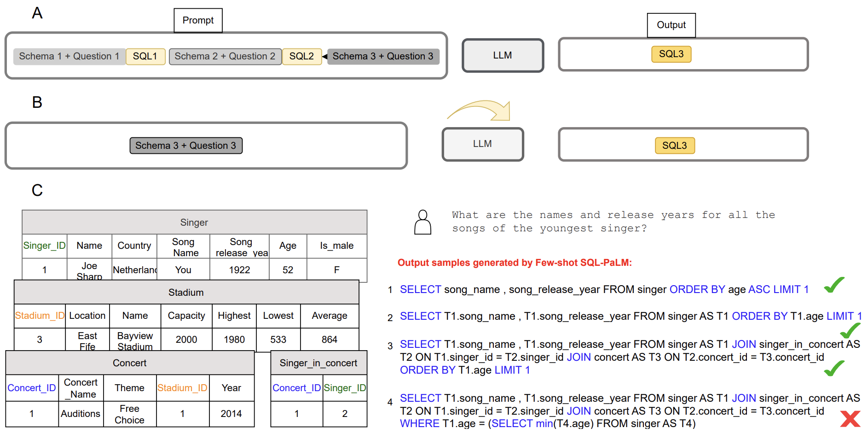Click the LLM box in panel B

coord(482,144)
